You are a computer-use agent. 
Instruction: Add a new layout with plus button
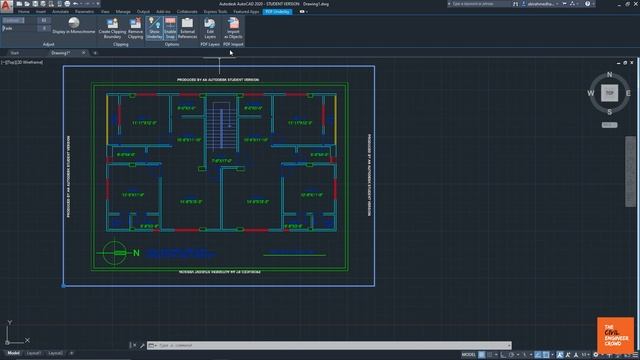(x=71, y=353)
